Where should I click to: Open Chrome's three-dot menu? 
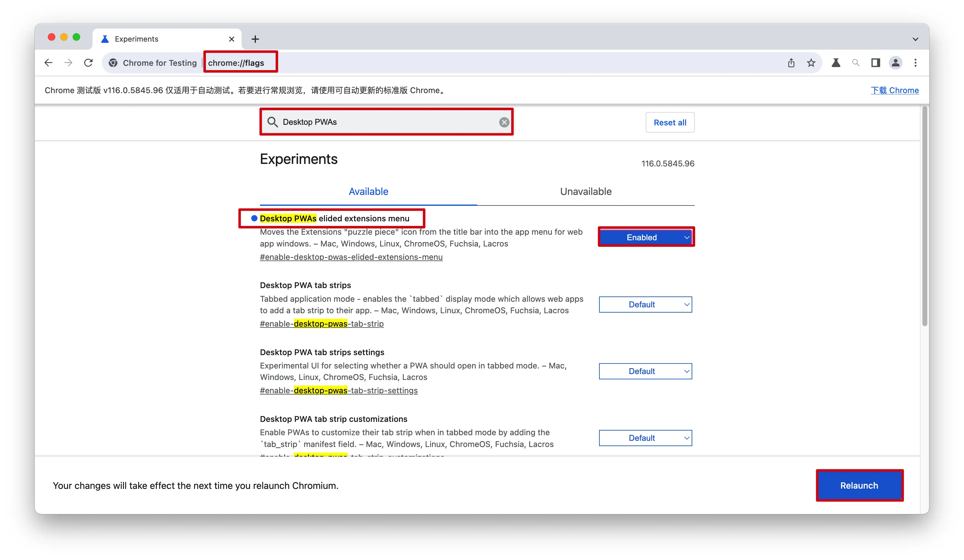point(916,63)
